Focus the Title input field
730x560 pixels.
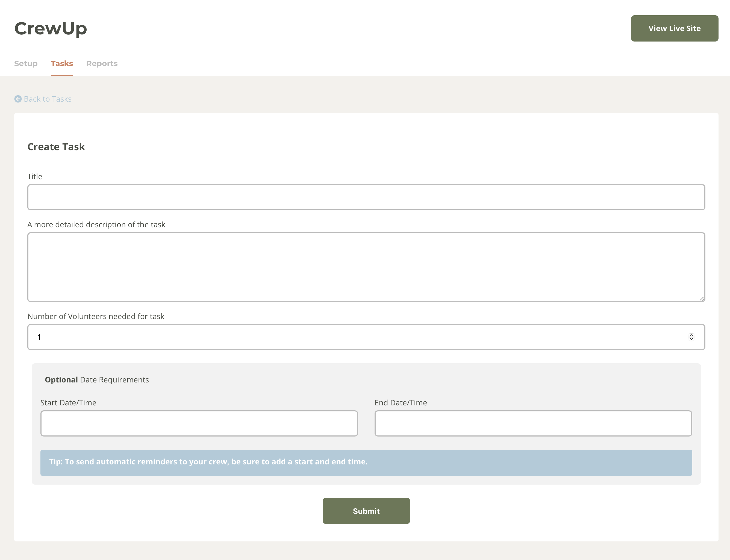coord(366,197)
